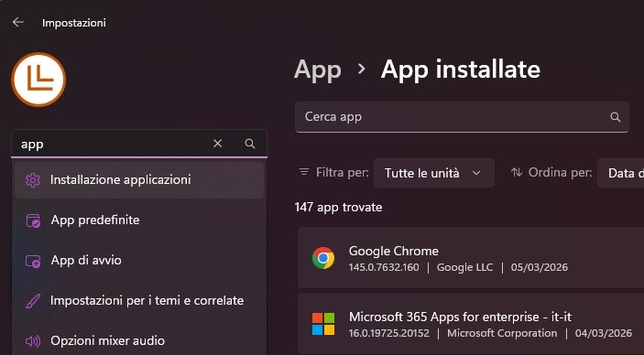Click Microsoft 365 version 16.0.19725.20152
Viewport: 644px width, 355px height.
(x=389, y=333)
